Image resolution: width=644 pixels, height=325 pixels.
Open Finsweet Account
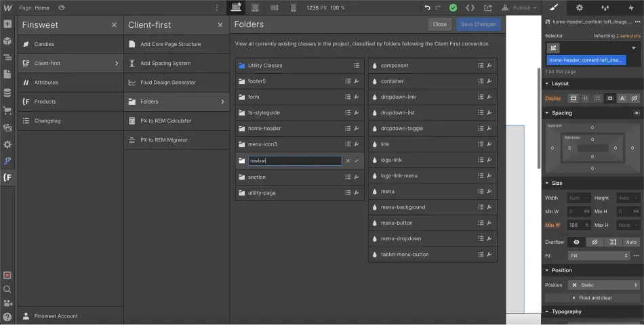[71, 316]
